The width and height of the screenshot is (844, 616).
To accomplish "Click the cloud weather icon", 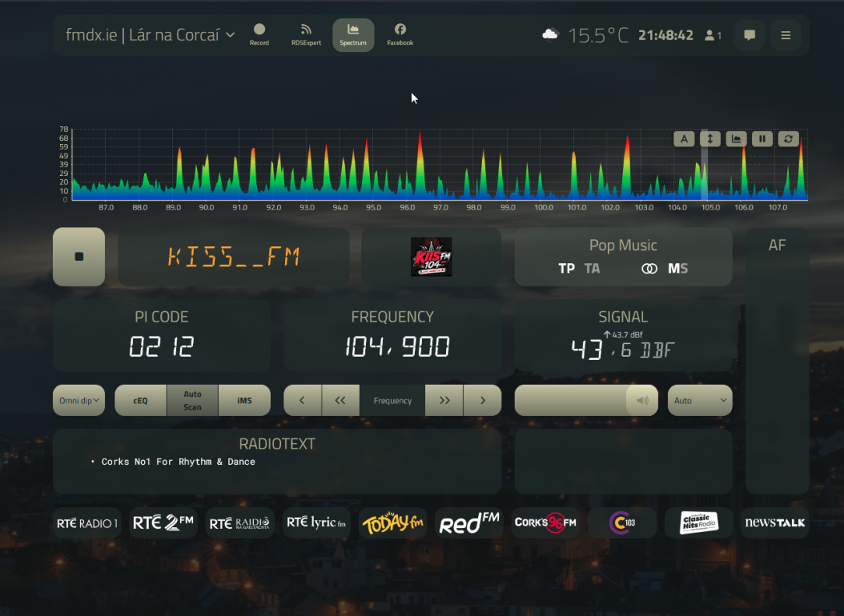I will coord(550,35).
